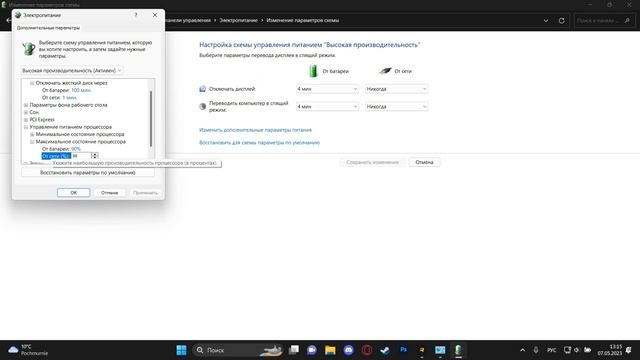This screenshot has height=360, width=640.
Task: Click the microphone tray icon
Action: 536,350
